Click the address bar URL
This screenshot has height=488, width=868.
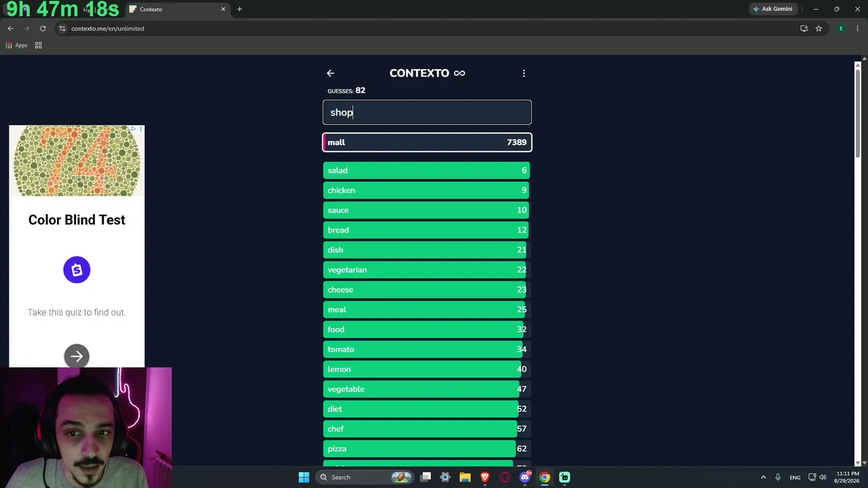coord(108,28)
